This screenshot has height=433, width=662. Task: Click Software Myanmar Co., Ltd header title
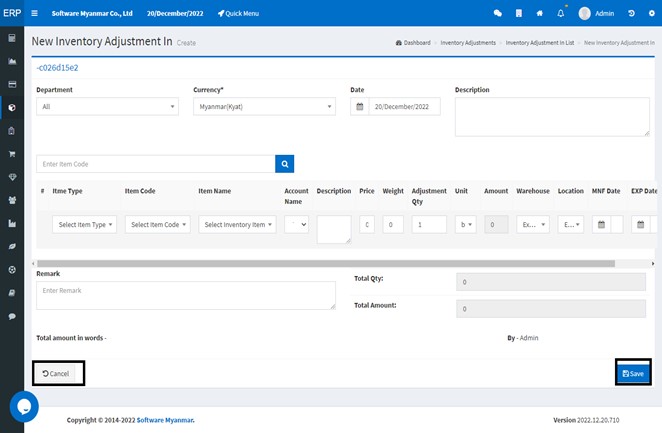pos(92,13)
